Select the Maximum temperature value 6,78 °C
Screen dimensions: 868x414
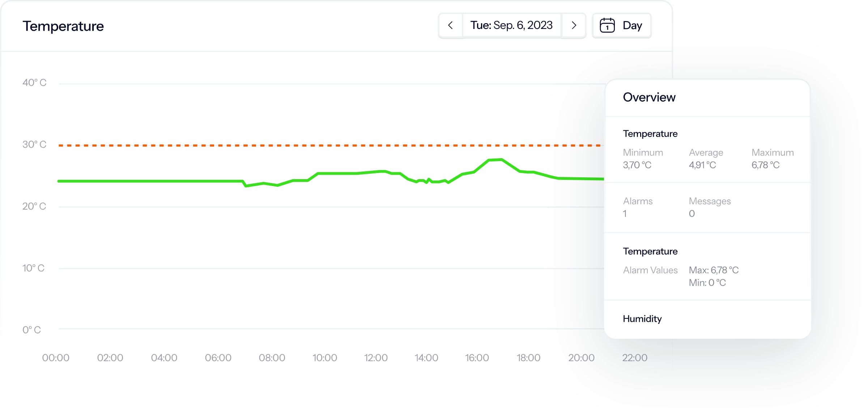coord(766,165)
